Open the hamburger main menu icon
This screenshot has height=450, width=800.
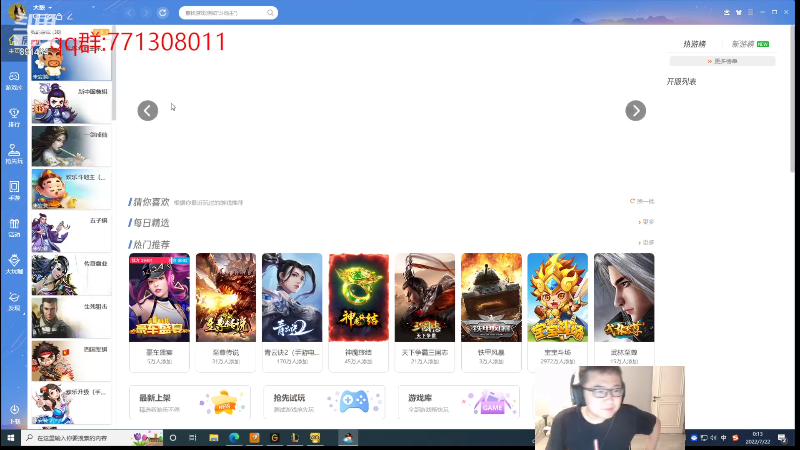tap(750, 12)
